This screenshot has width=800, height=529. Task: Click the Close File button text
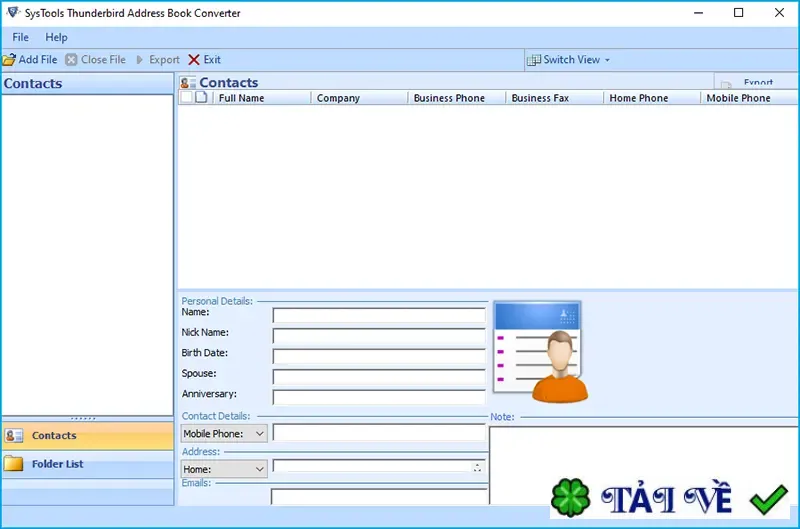[x=103, y=60]
